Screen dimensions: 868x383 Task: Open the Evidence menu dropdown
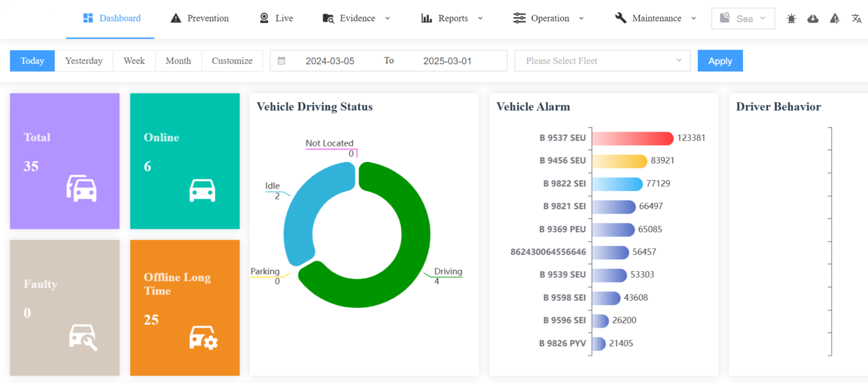[357, 18]
